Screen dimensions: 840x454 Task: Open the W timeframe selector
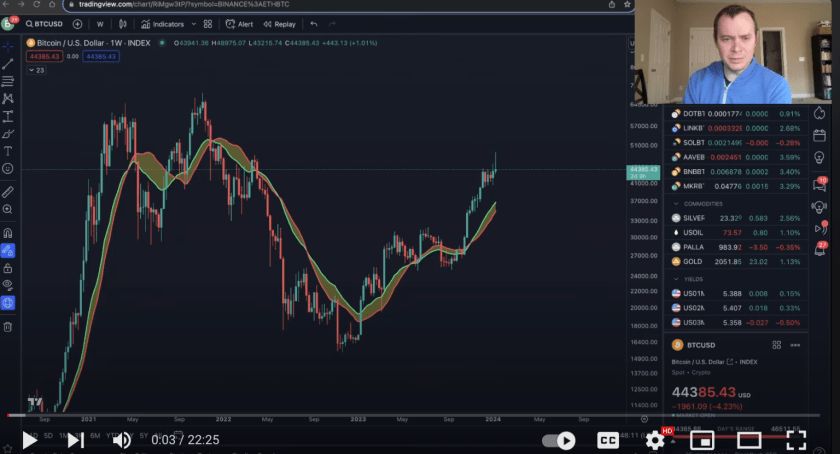[100, 24]
